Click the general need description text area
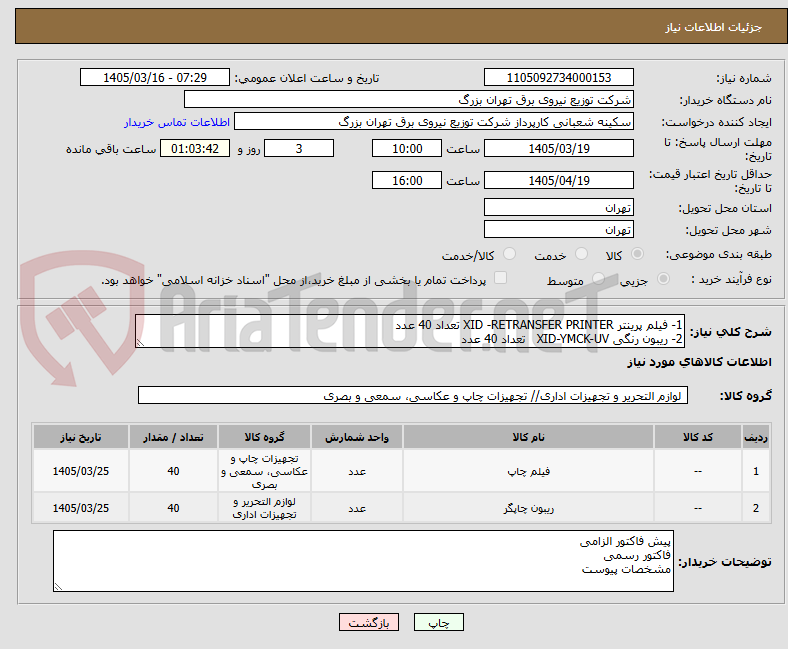The height and width of the screenshot is (649, 788). click(x=410, y=331)
